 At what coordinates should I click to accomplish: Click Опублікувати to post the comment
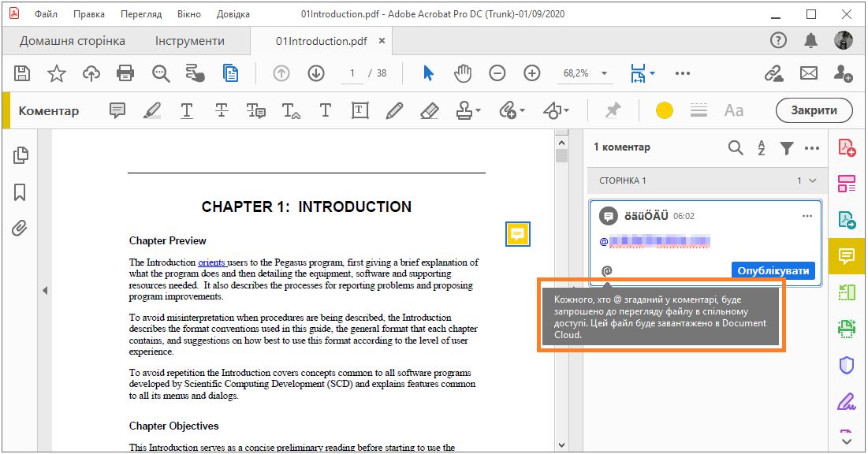pos(773,270)
